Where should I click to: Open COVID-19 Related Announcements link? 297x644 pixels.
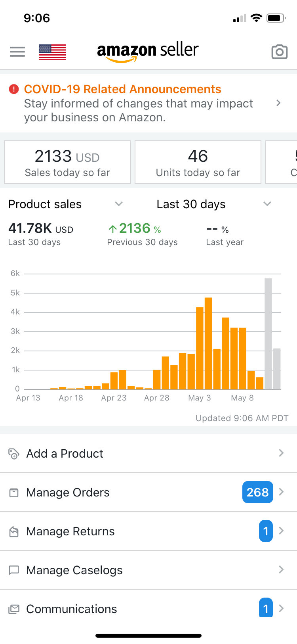click(x=123, y=89)
